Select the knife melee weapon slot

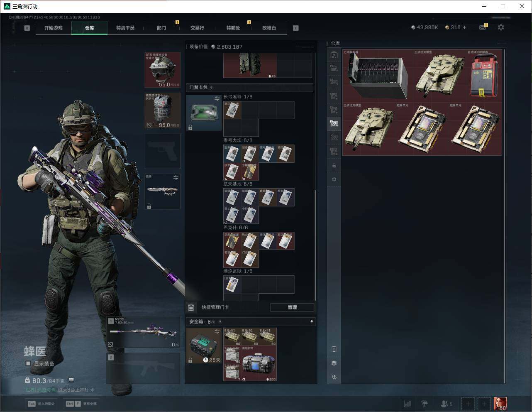(162, 191)
